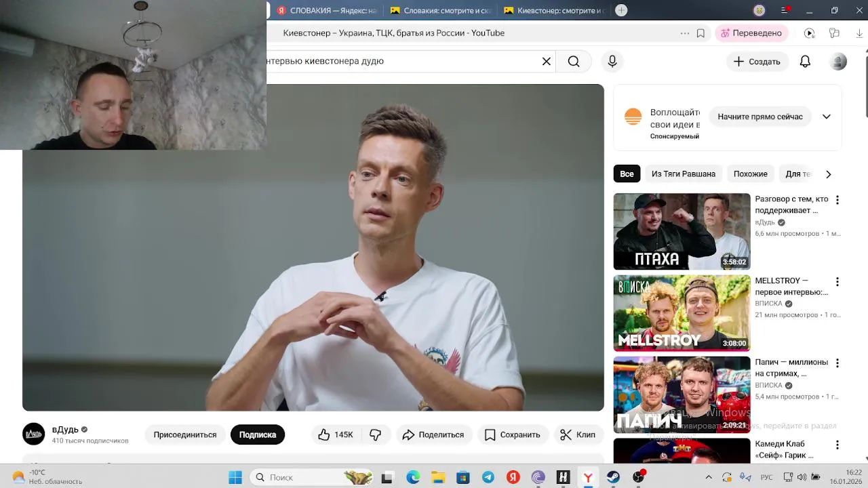Start voice search with the microphone icon

pos(612,61)
